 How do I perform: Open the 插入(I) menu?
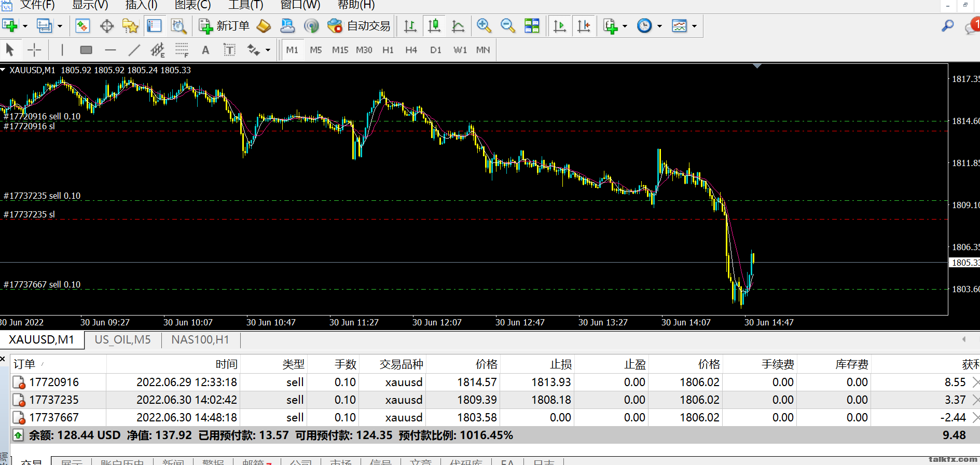142,5
